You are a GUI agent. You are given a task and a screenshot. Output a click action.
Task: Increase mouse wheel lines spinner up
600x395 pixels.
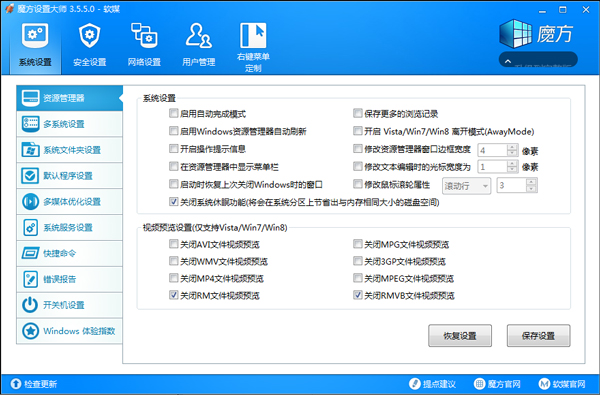[531, 182]
